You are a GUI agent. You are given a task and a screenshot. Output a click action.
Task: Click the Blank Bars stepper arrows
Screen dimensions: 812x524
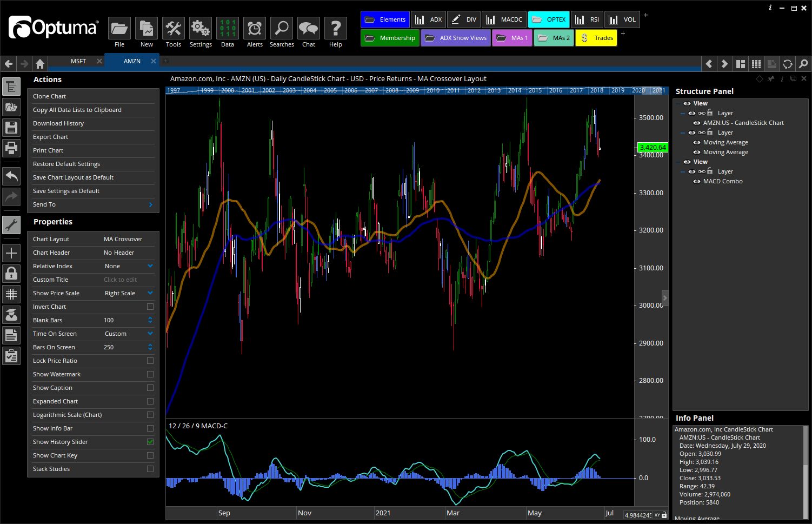click(x=150, y=320)
